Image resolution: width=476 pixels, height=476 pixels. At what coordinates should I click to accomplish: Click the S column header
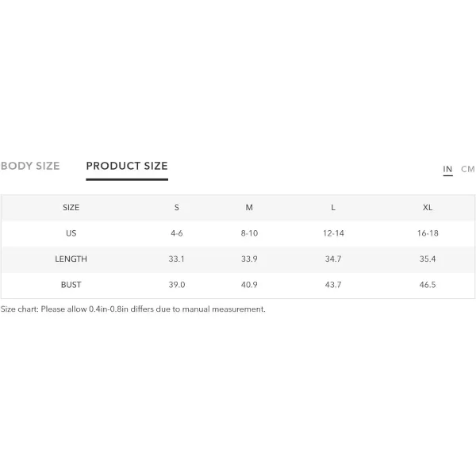click(177, 208)
